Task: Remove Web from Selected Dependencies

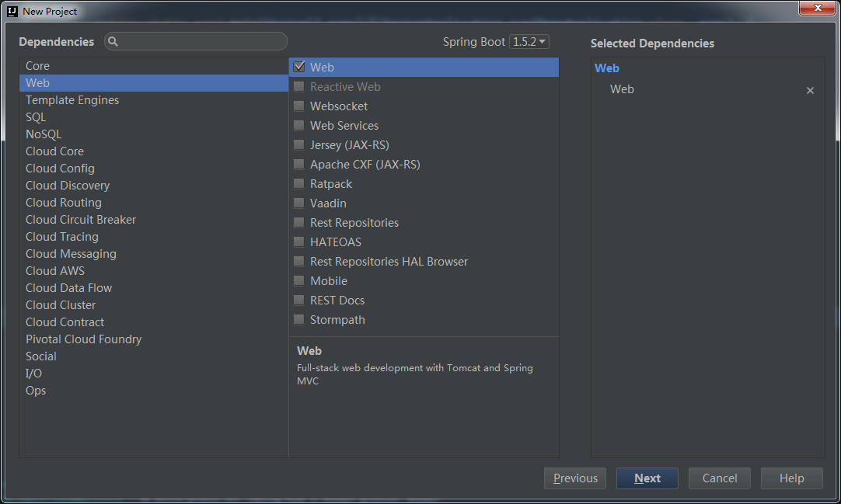Action: 810,90
